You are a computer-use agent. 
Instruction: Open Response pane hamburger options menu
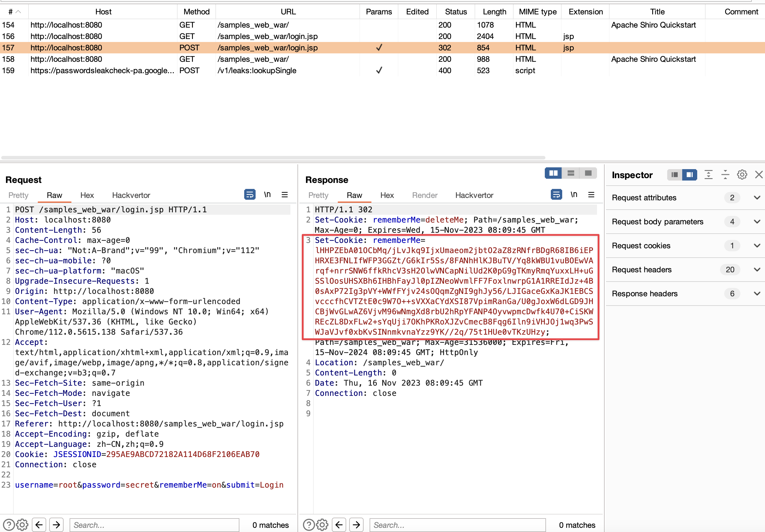591,195
